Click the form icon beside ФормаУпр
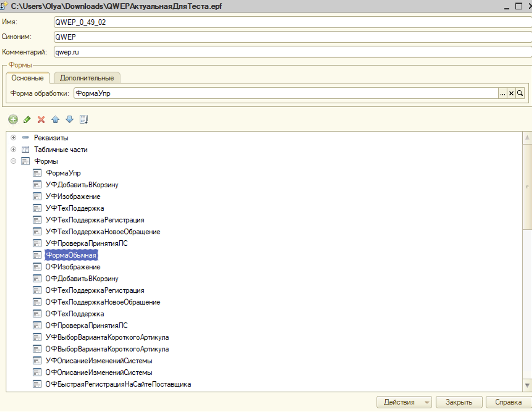 pos(37,173)
